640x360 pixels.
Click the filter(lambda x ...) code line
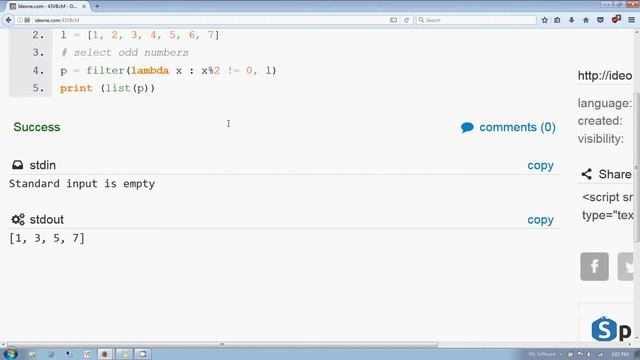pyautogui.click(x=168, y=71)
